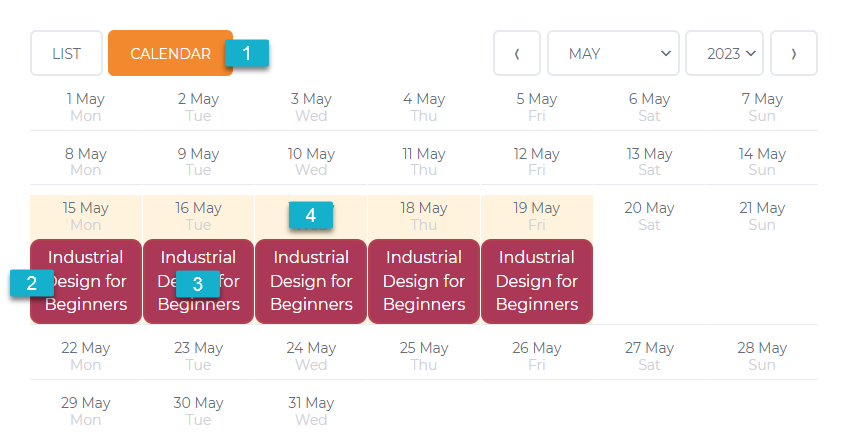Click annotation marker number 4

pyautogui.click(x=311, y=215)
